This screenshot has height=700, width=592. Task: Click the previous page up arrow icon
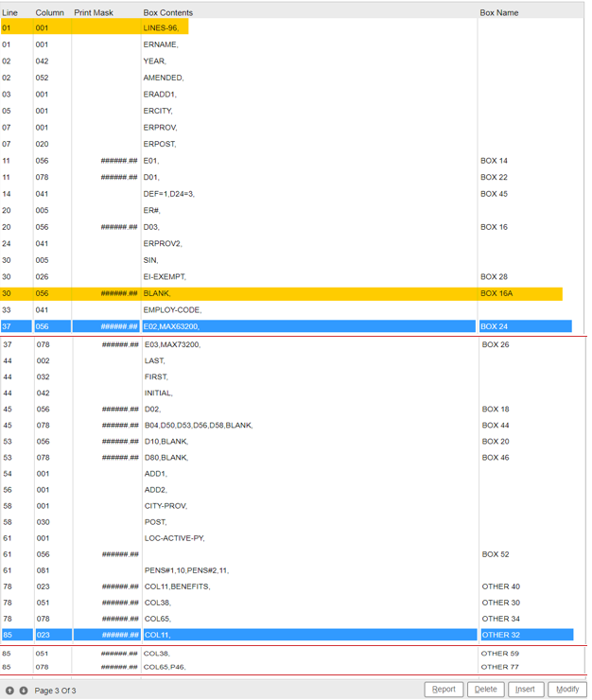pos(9,691)
